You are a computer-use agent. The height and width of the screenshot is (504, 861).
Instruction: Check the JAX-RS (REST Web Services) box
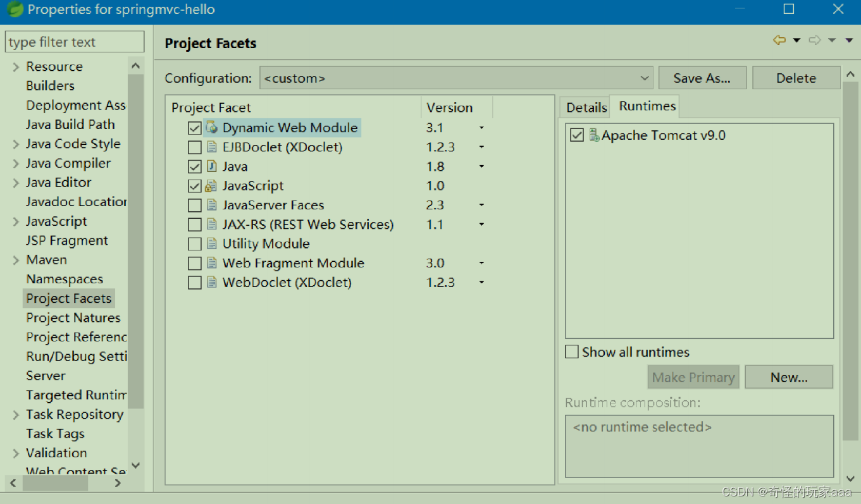[195, 224]
